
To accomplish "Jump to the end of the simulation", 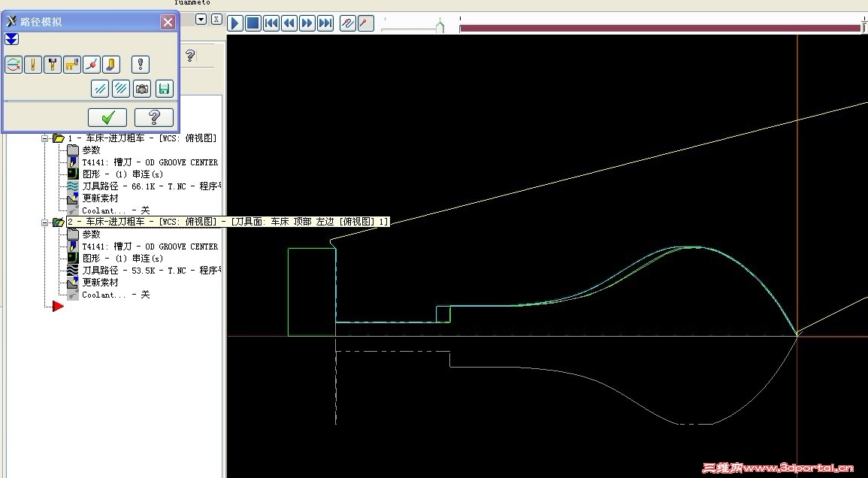I will [x=325, y=23].
